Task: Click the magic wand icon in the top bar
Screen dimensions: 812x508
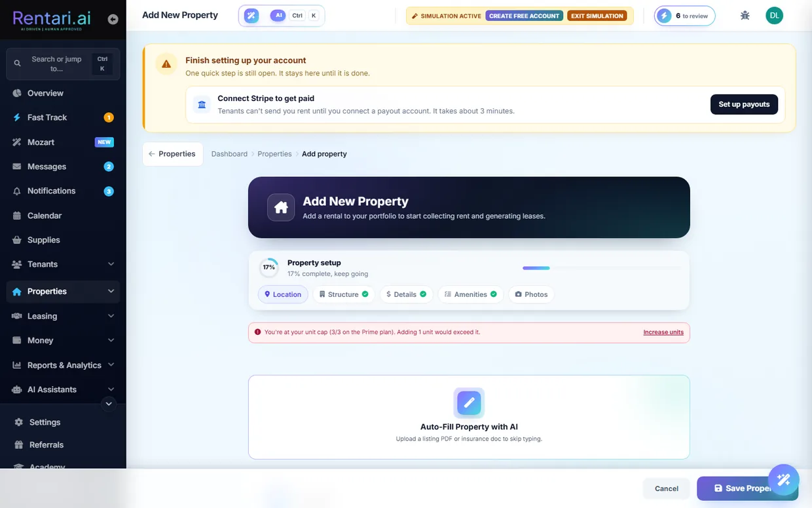Action: [x=251, y=15]
